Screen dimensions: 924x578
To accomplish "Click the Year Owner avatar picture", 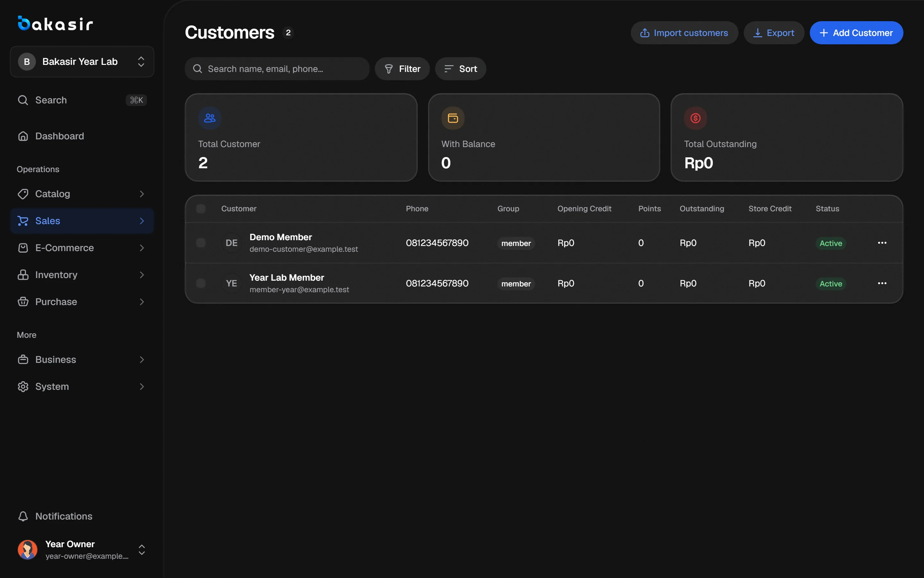I will 28,550.
